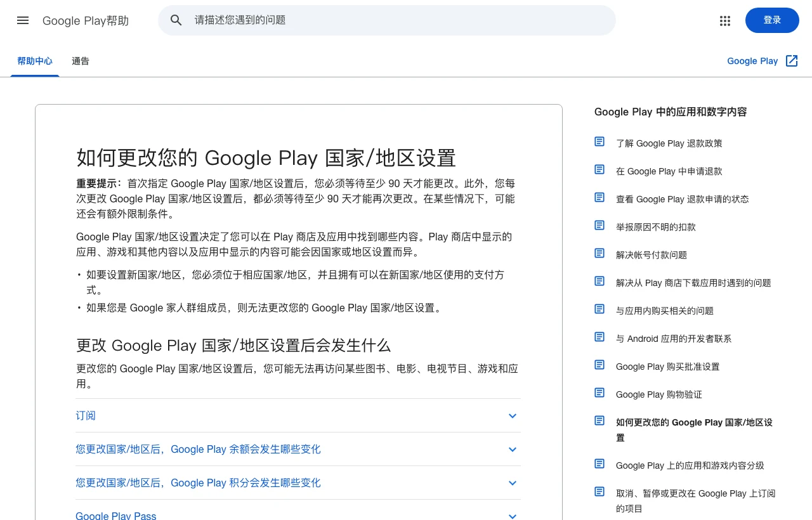Open 解决从 Play 商店下载应用时遇到的问题 article
This screenshot has height=520, width=812.
[x=693, y=283]
